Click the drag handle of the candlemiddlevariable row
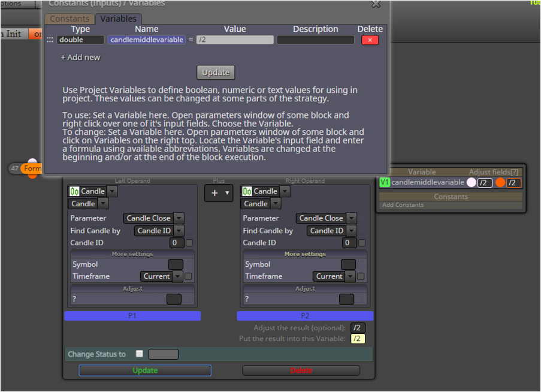The height and width of the screenshot is (392, 541). 50,40
